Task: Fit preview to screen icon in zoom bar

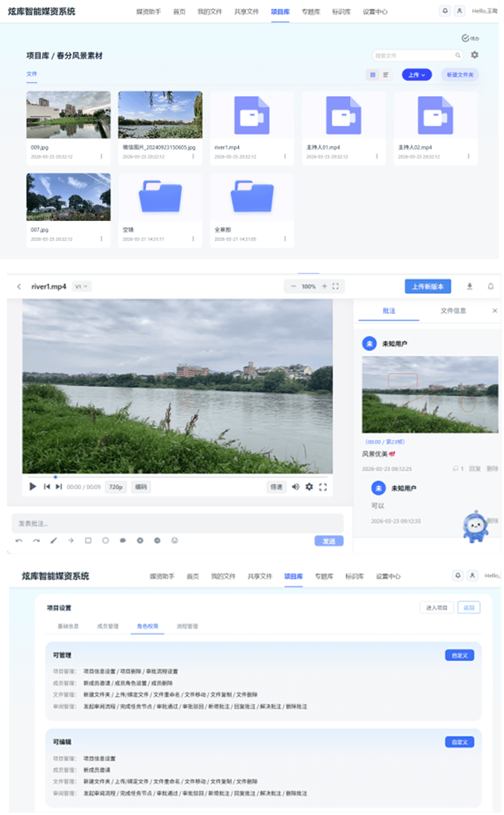Action: click(335, 286)
